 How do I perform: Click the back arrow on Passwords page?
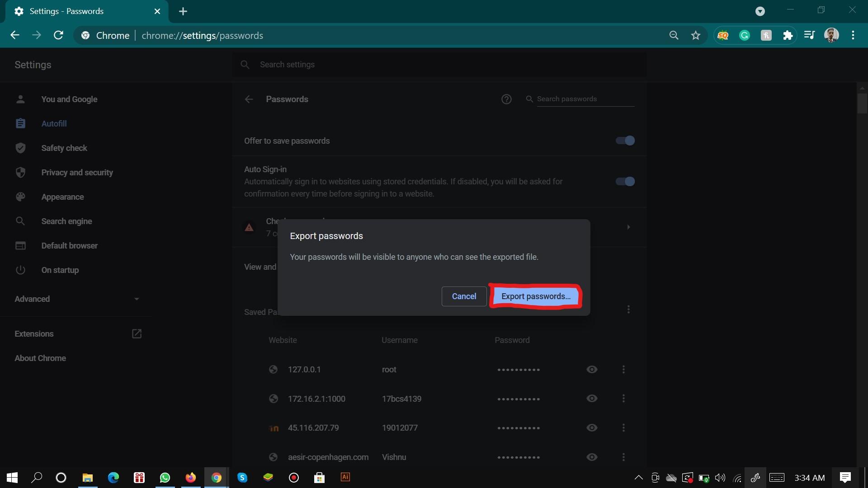(249, 99)
